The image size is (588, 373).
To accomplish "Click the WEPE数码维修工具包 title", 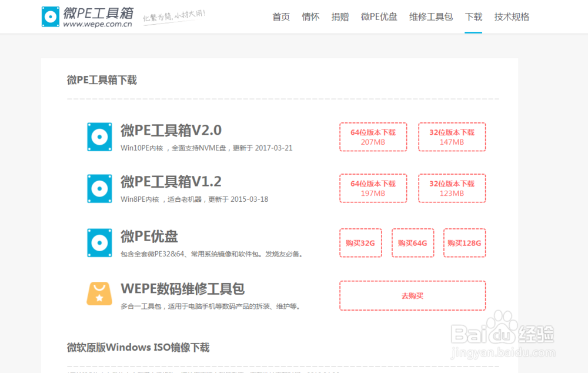I will pos(183,288).
